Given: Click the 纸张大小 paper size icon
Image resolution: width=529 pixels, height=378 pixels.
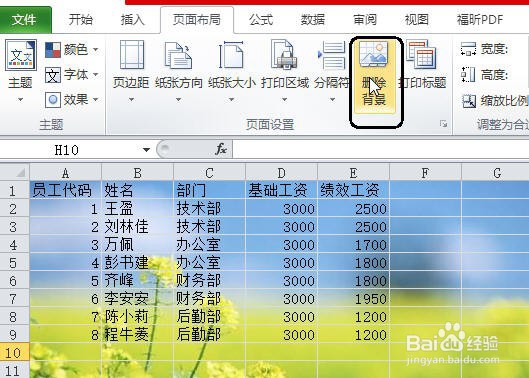Looking at the screenshot, I should click(x=231, y=54).
